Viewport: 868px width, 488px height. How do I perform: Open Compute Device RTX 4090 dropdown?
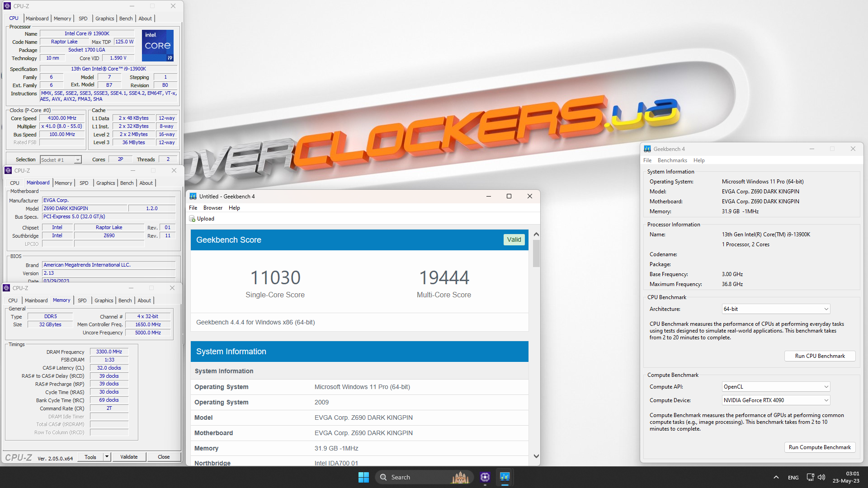tap(776, 400)
